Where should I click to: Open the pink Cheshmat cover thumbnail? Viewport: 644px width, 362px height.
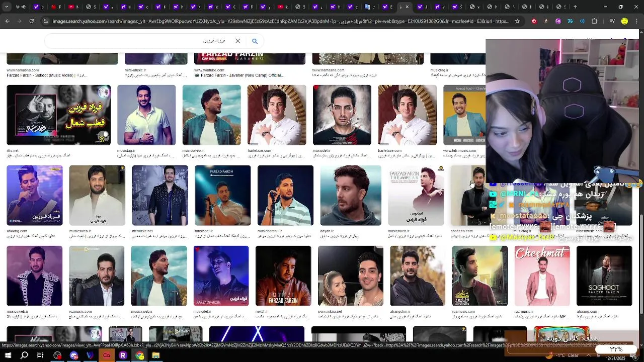pos(542,276)
